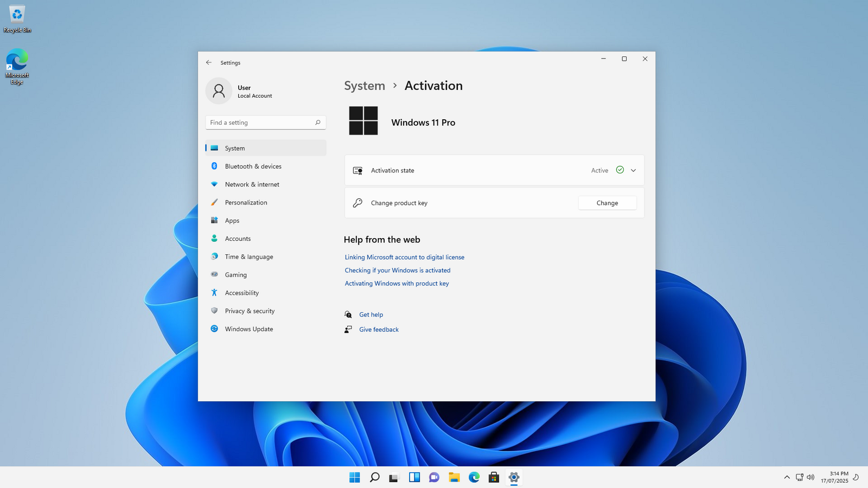The width and height of the screenshot is (868, 488).
Task: Click the Activation state certificate icon
Action: coord(358,170)
